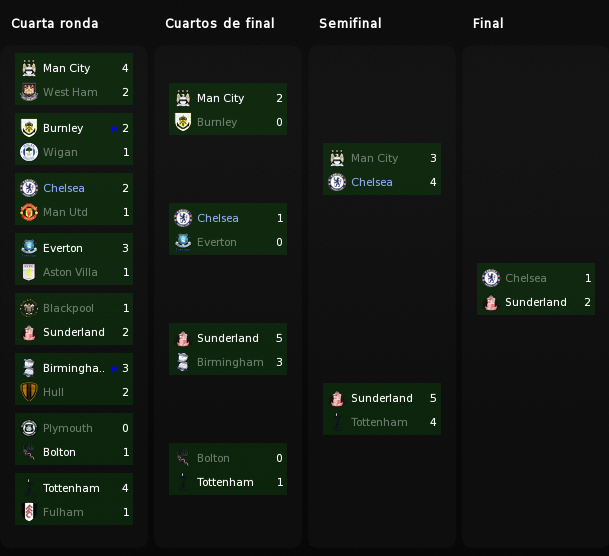609x556 pixels.
Task: Click the Plymouth crest icon
Action: [29, 428]
